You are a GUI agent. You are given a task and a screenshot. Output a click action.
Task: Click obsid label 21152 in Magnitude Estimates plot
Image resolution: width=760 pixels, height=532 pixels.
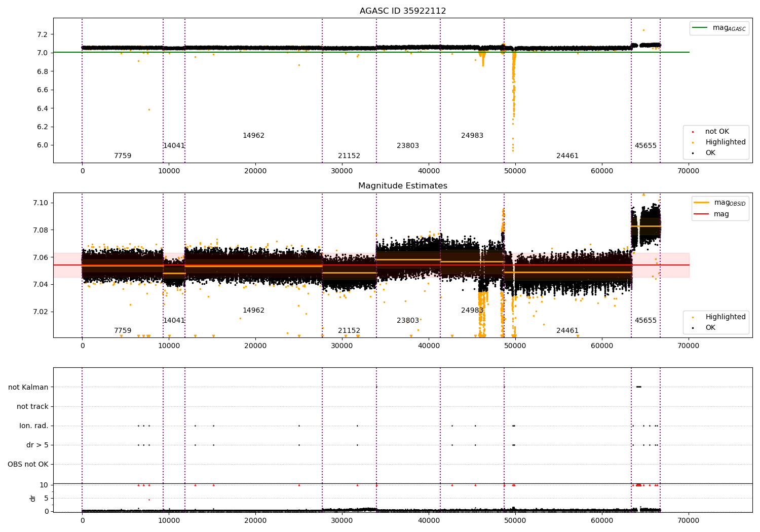tap(349, 331)
